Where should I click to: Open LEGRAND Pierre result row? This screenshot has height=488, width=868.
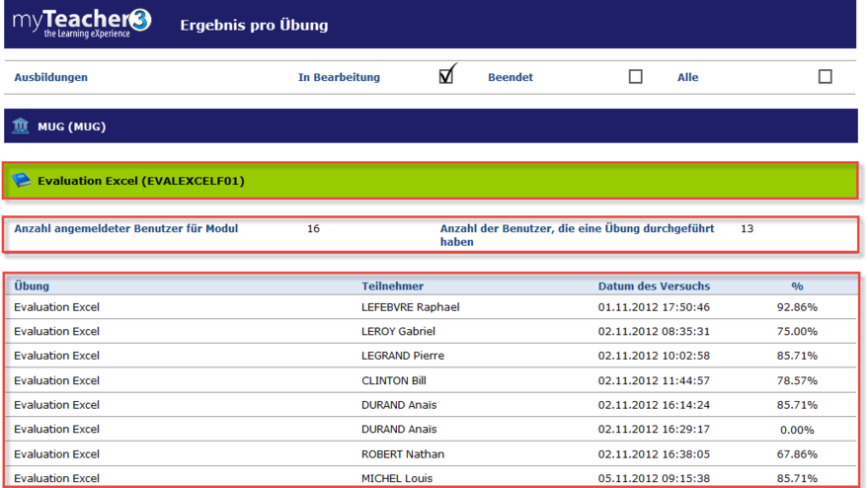tap(402, 356)
